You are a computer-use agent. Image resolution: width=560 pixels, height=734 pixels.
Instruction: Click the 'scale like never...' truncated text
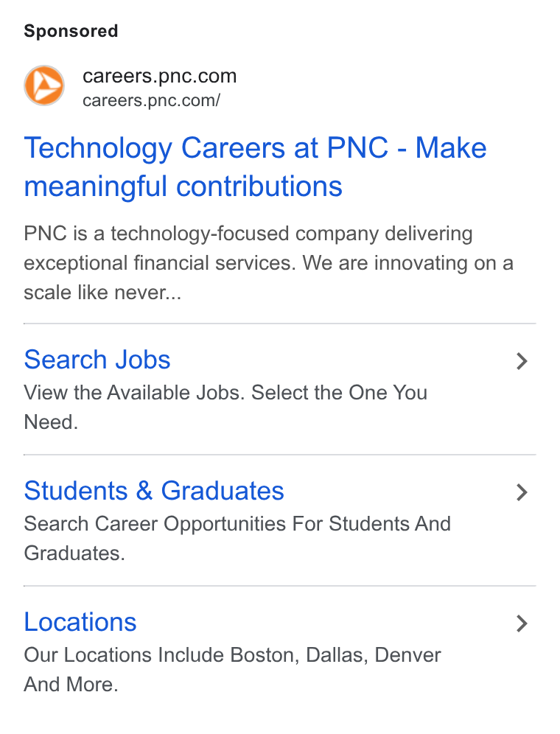click(102, 293)
